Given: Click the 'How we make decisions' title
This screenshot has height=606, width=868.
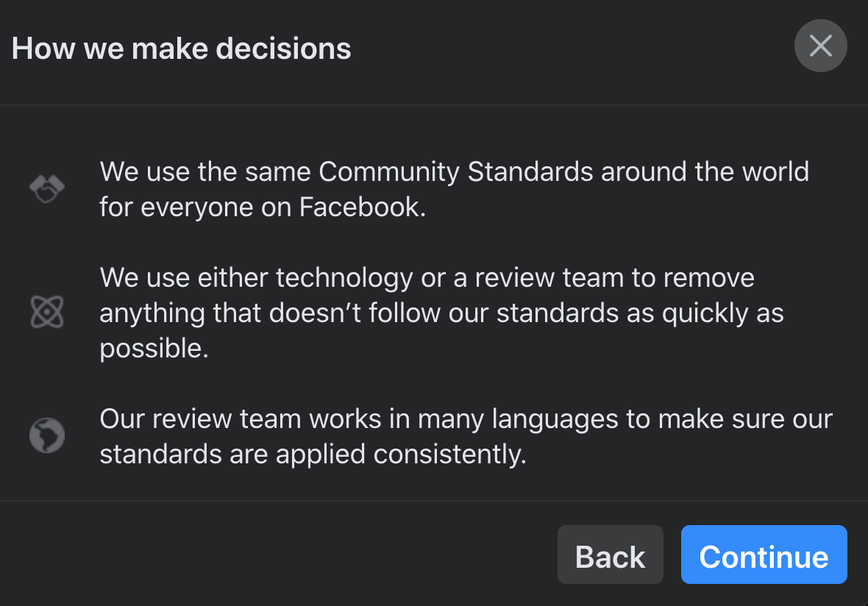Looking at the screenshot, I should 182,49.
